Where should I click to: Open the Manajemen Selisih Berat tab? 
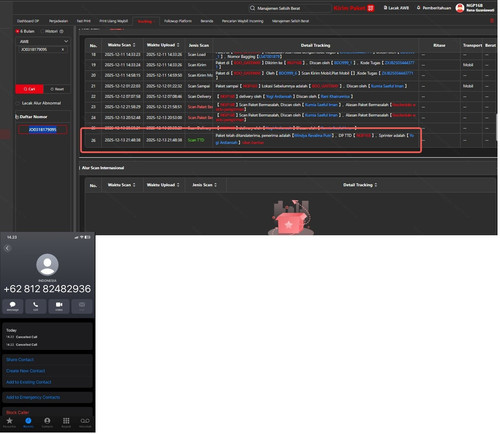point(290,21)
